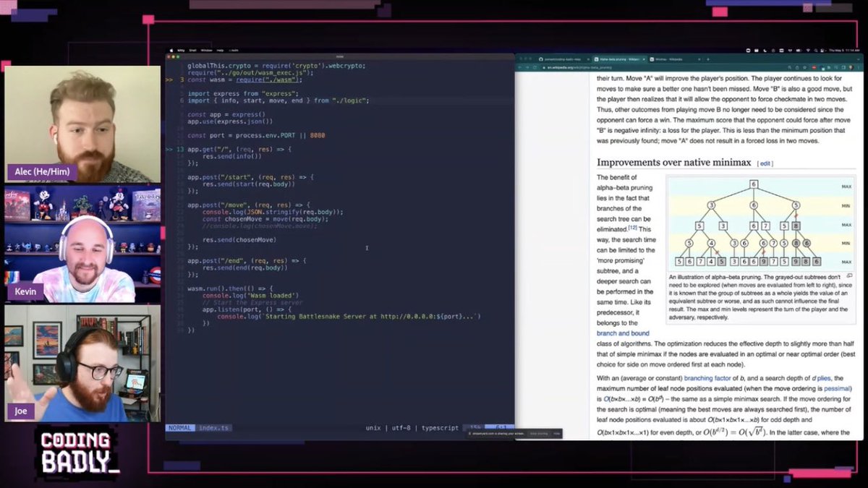The height and width of the screenshot is (488, 868).
Task: Open the citation [12] reference link
Action: (632, 228)
